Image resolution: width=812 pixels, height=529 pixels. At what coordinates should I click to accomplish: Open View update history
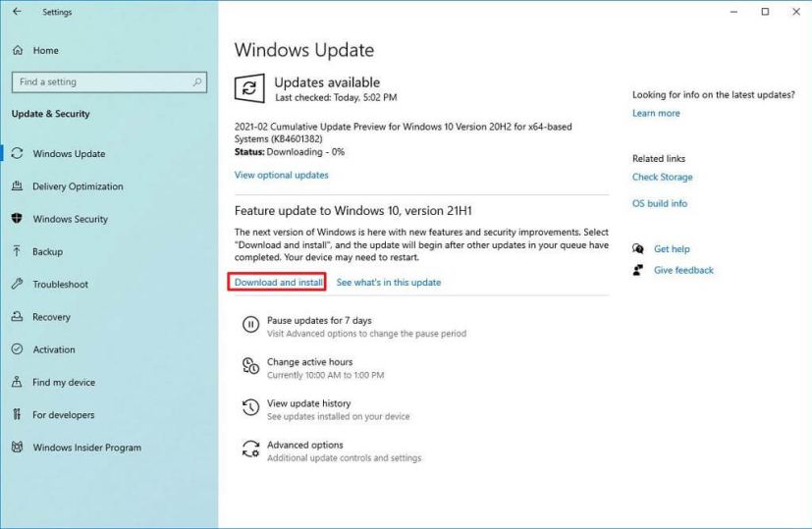308,403
